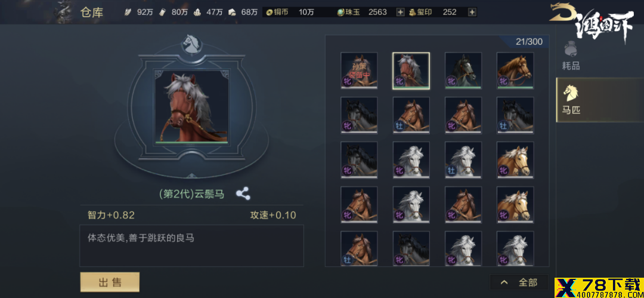Click the horse head emblem above portrait
644x298 pixels.
[x=193, y=44]
